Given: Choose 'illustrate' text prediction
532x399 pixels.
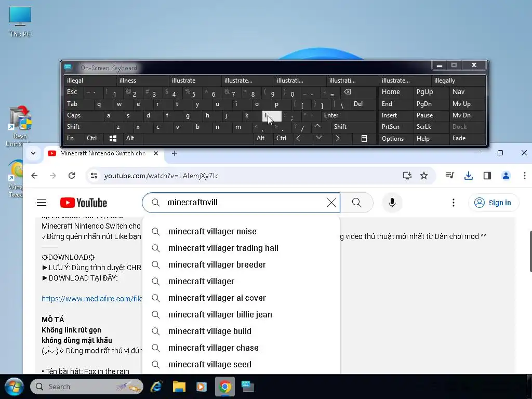Looking at the screenshot, I should click(x=195, y=81).
